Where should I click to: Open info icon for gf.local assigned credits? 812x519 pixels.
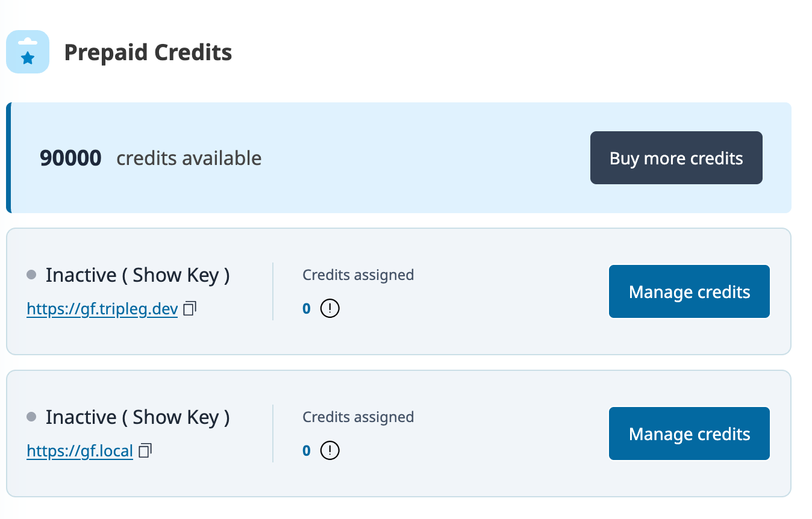329,450
